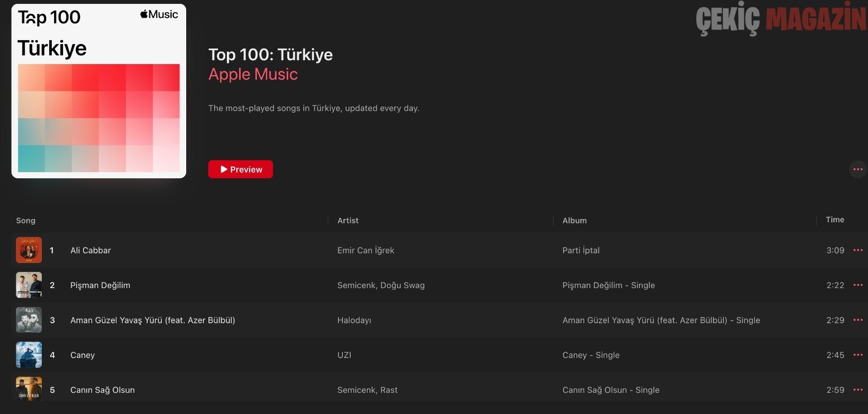This screenshot has width=868, height=414.
Task: Click the Top 100: Türkiye heading
Action: coord(270,55)
